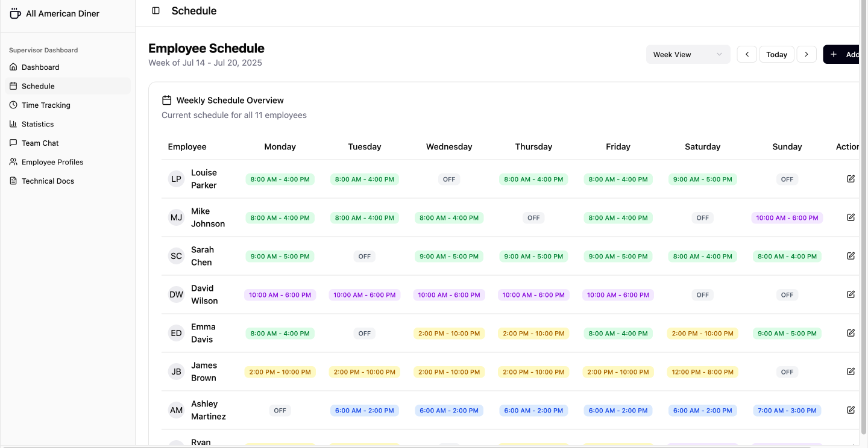Open the Week View dropdown
Screen dimensions: 868x448
(688, 54)
